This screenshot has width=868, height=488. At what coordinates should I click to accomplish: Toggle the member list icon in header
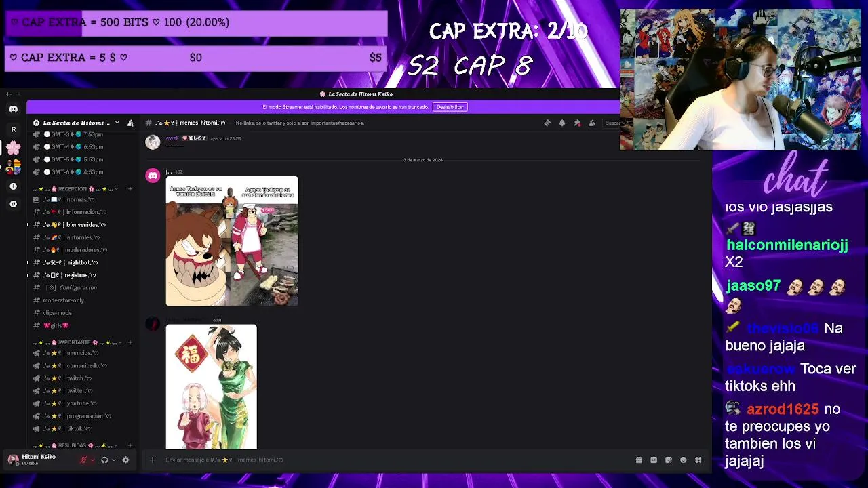pyautogui.click(x=592, y=123)
